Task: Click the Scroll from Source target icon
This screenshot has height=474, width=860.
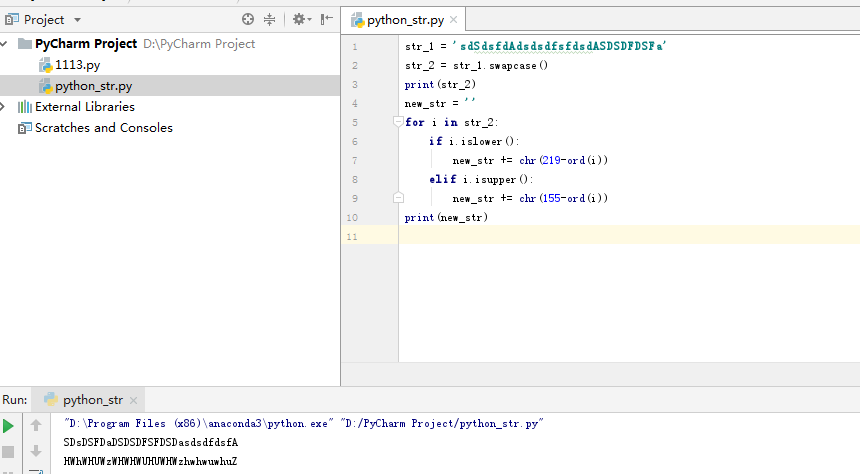Action: [248, 19]
